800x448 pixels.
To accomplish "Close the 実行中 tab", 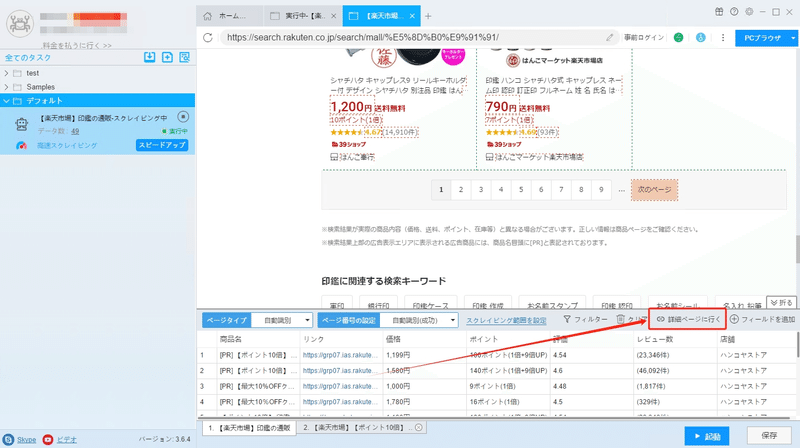I will click(x=334, y=16).
